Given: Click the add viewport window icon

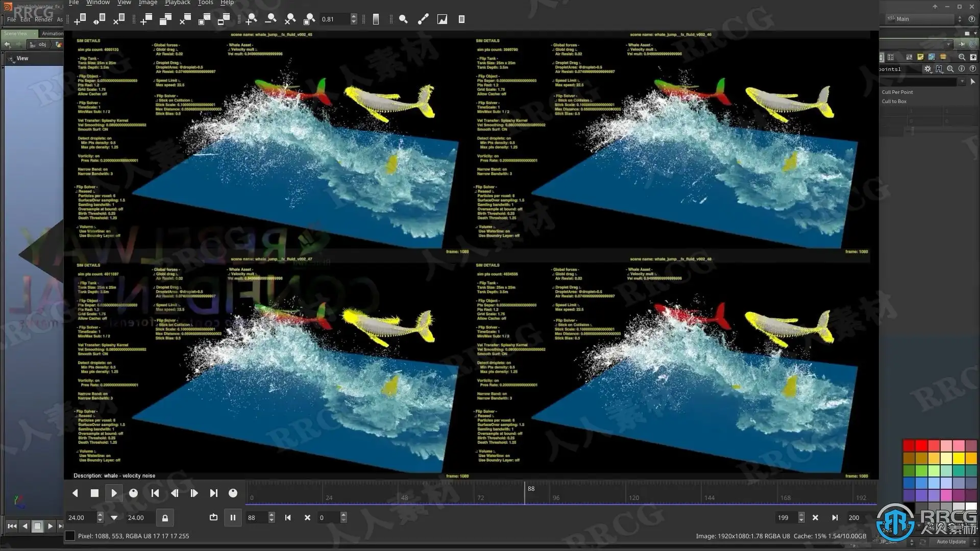Looking at the screenshot, I should tap(146, 19).
